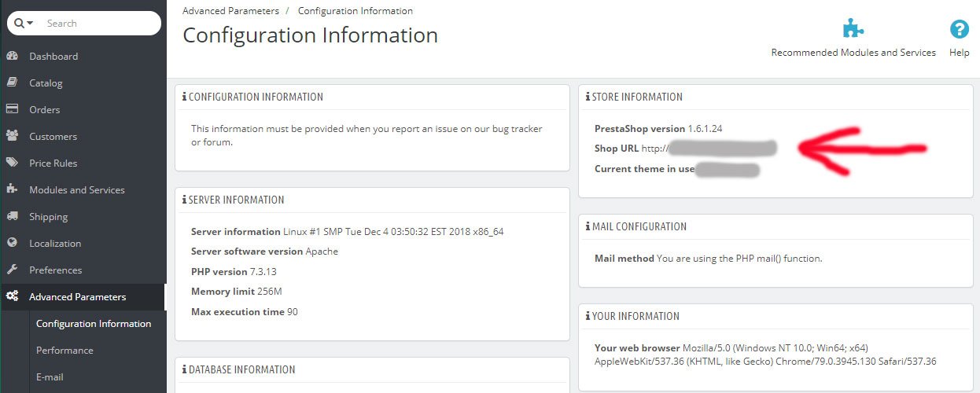Collapse the Advanced Parameters menu section

click(x=77, y=297)
